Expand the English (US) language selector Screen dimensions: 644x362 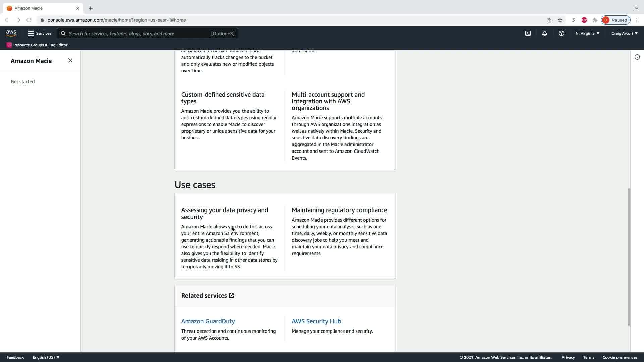46,357
